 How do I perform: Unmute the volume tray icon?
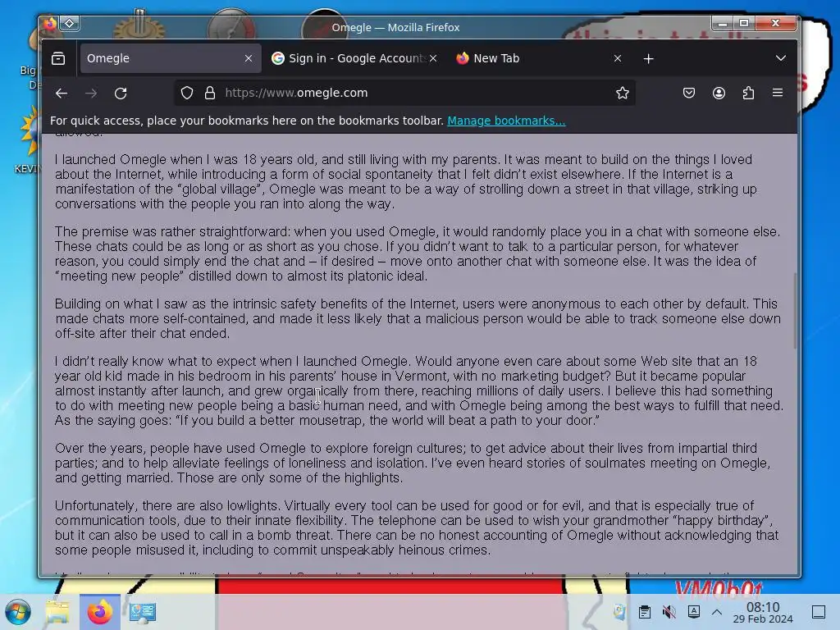[x=669, y=612]
